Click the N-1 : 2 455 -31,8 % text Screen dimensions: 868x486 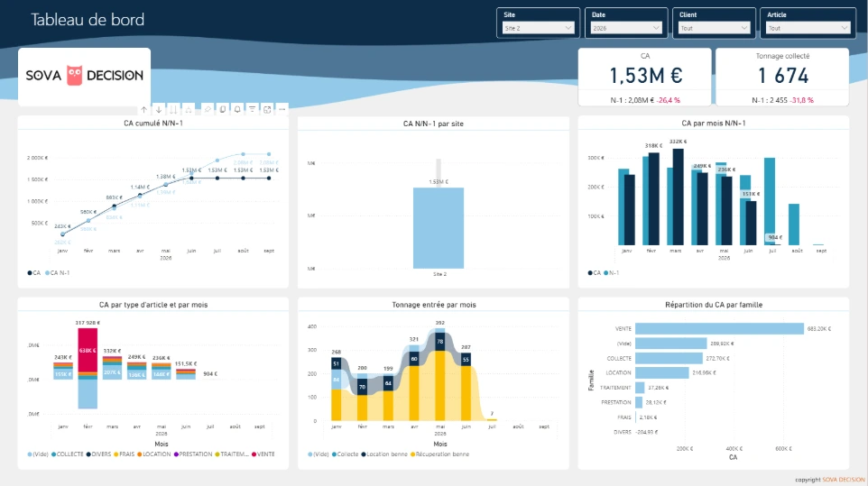782,100
